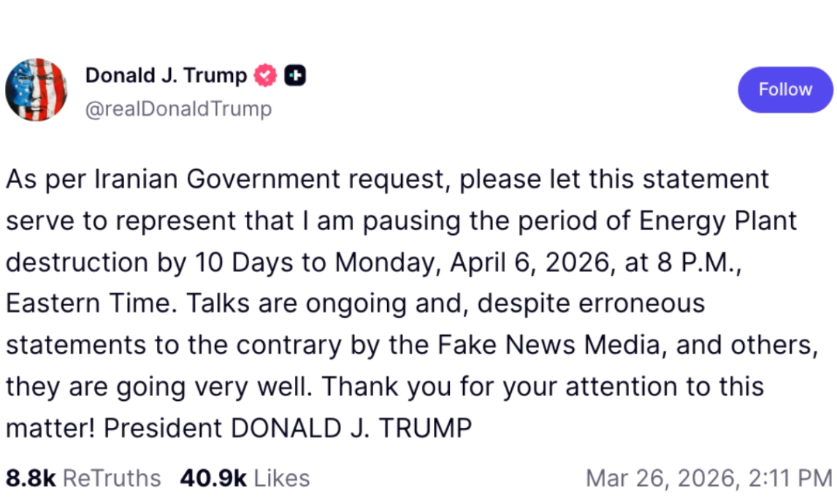Click the @realDonaldTrump handle
Viewport: 837px width, 504px height.
[x=178, y=109]
